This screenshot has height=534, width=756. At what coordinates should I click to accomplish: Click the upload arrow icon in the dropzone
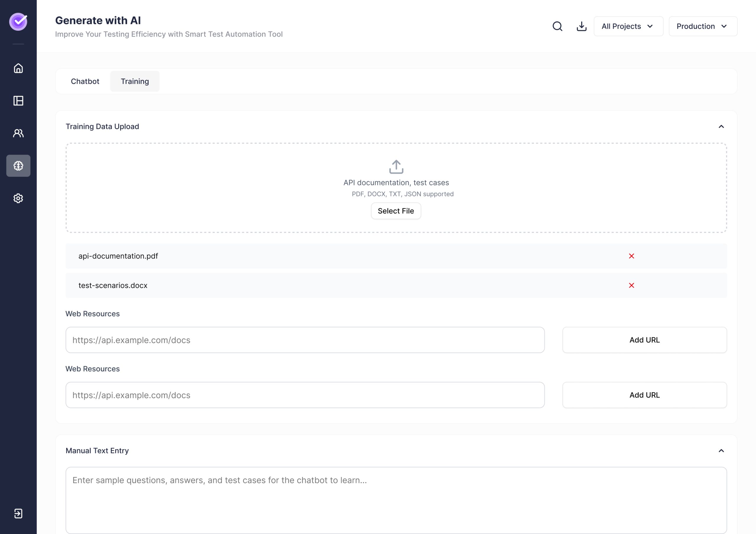pos(396,167)
